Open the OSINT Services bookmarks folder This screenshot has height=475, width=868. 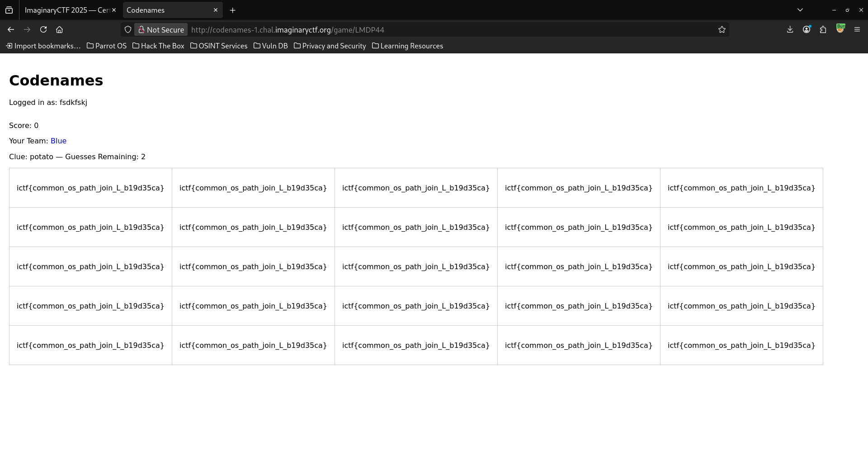[x=219, y=46]
